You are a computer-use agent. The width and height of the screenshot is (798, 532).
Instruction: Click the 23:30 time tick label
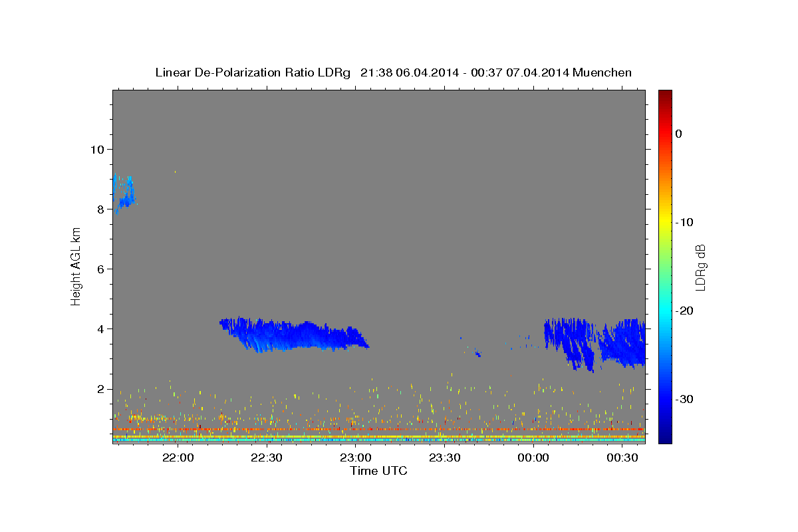[x=444, y=458]
